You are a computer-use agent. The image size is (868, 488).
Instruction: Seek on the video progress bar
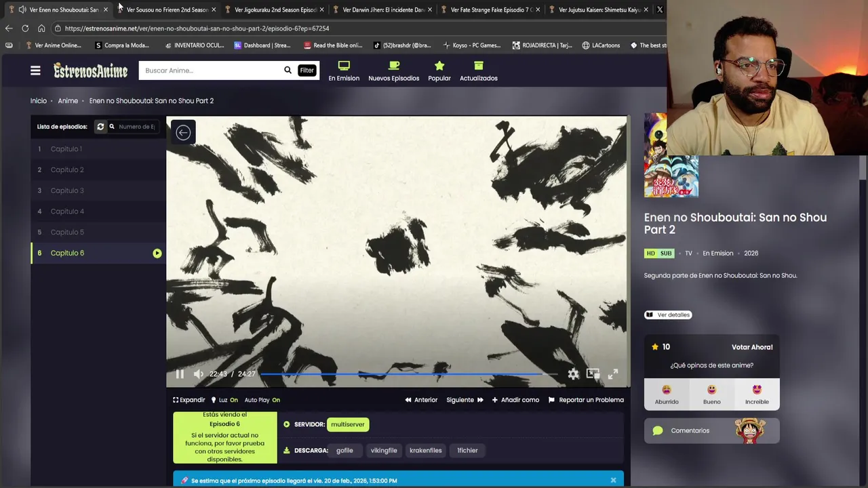point(410,374)
